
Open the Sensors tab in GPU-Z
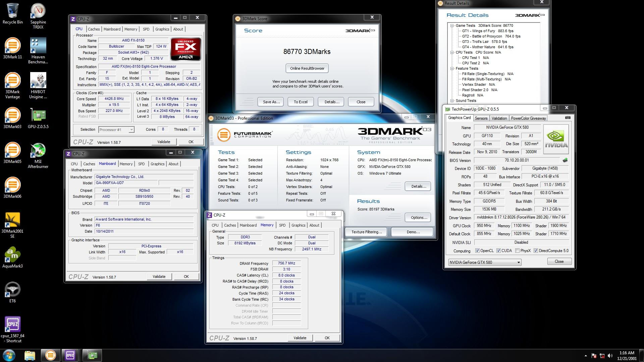pos(481,118)
